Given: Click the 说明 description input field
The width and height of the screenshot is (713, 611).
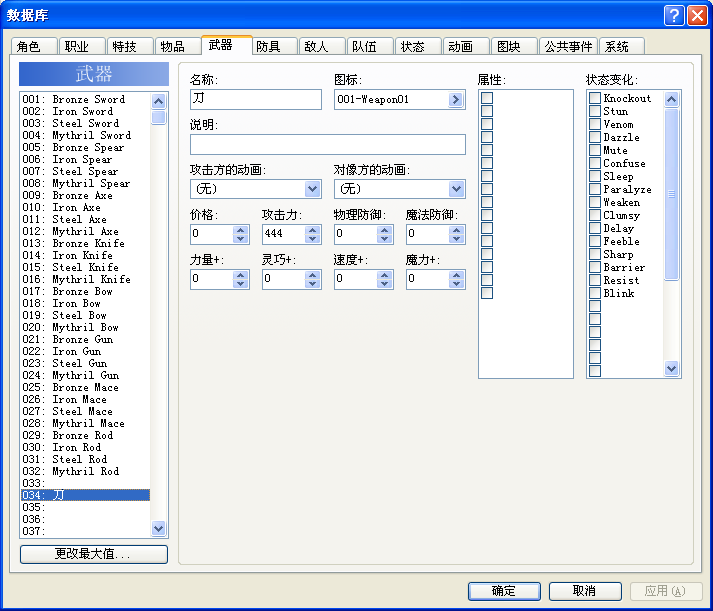Looking at the screenshot, I should pos(327,145).
